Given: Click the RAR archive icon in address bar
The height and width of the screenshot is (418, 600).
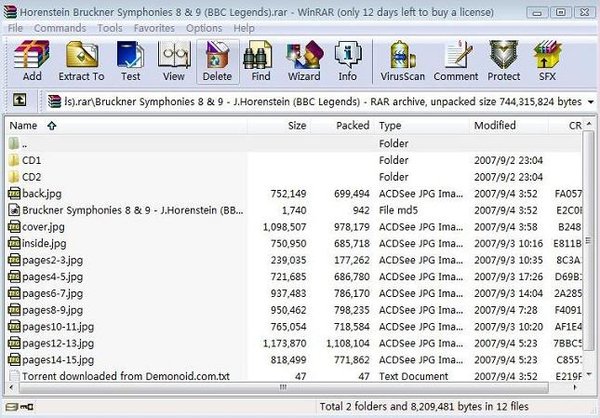Looking at the screenshot, I should (x=54, y=101).
